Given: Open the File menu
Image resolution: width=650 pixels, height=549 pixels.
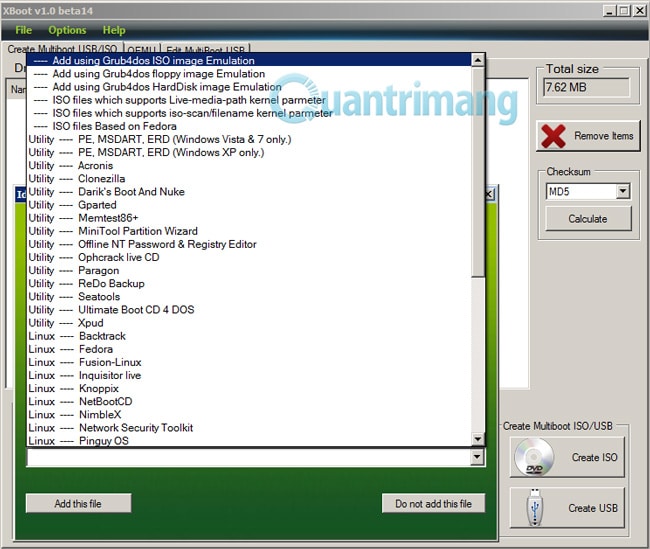Looking at the screenshot, I should (x=23, y=30).
